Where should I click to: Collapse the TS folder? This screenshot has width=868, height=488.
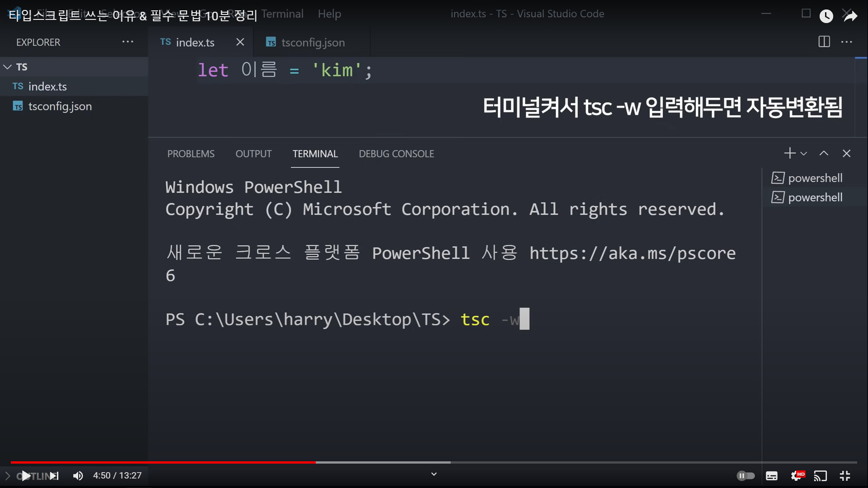[x=8, y=67]
